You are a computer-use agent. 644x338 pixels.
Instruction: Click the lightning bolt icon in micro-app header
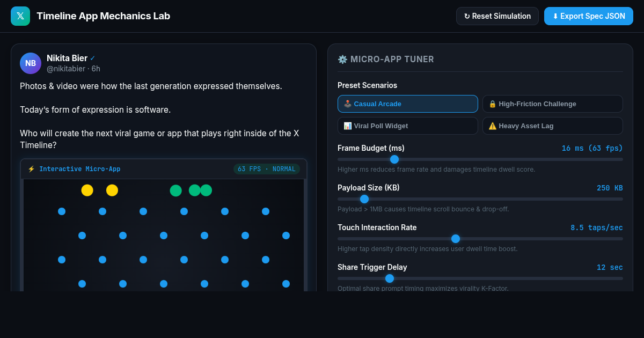click(x=31, y=169)
